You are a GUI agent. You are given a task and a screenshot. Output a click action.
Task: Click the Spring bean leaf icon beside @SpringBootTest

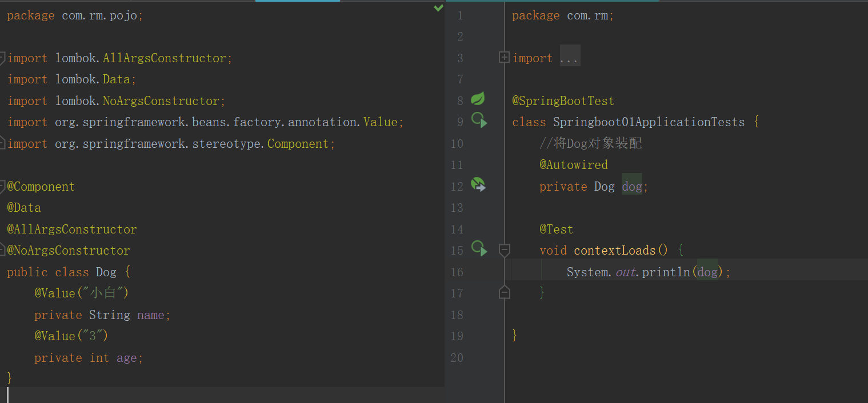(478, 99)
